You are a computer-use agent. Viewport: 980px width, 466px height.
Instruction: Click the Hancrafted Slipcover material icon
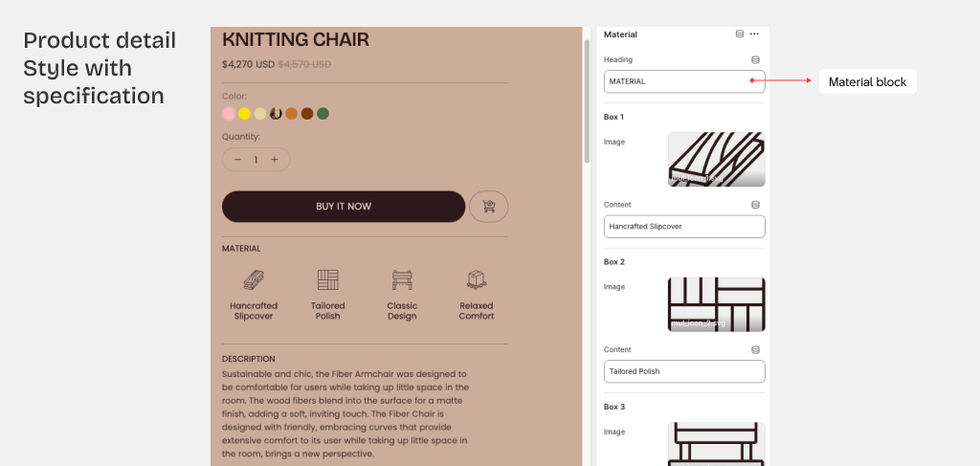tap(254, 279)
